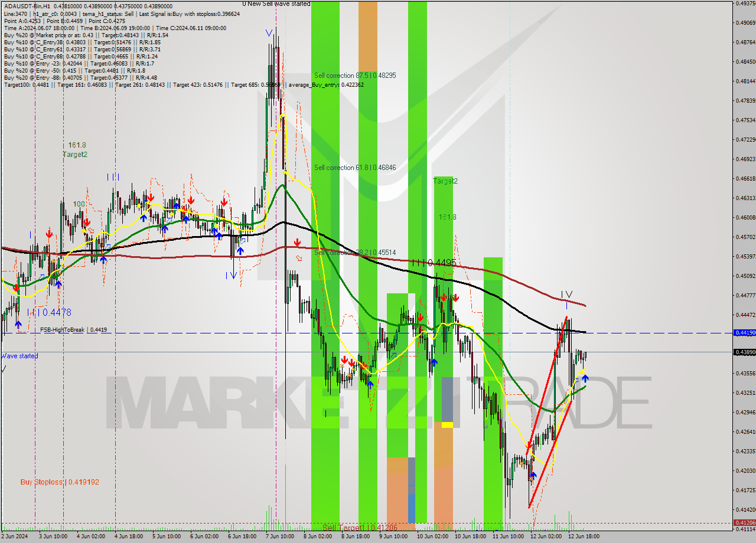This screenshot has width=756, height=543.
Task: Select the '8 Jun 18:00' time axis label
Action: [x=355, y=537]
